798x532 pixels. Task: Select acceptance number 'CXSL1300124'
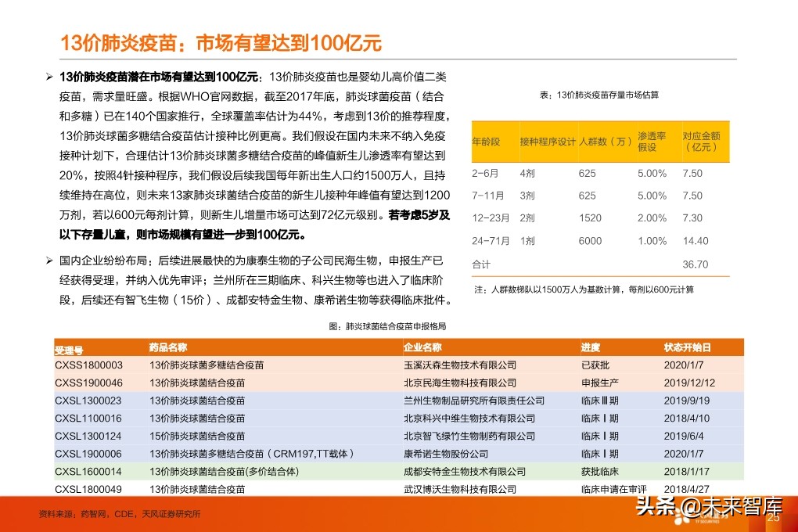pos(88,437)
